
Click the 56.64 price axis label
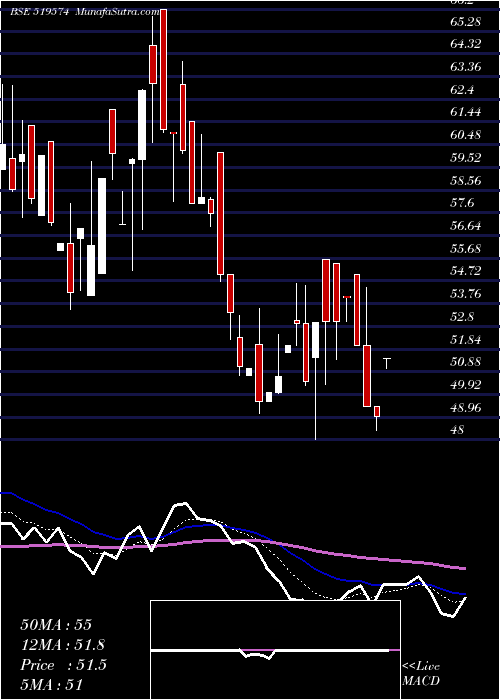[466, 226]
